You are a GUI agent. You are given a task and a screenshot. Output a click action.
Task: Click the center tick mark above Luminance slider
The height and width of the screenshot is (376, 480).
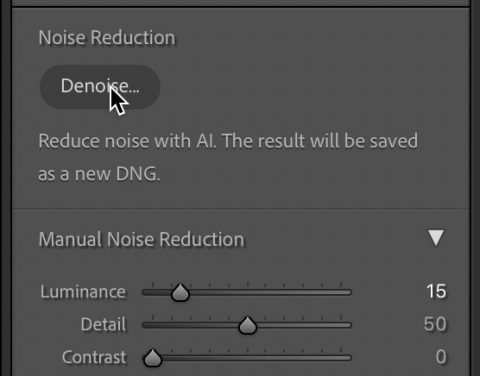click(x=247, y=285)
